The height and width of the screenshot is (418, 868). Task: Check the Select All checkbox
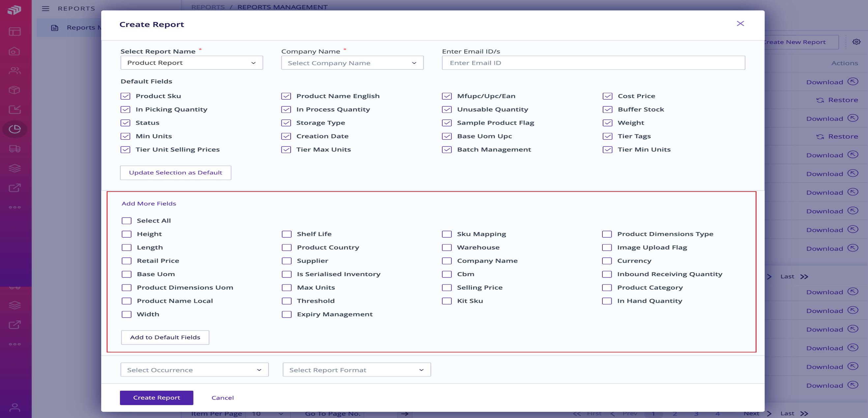coord(126,221)
